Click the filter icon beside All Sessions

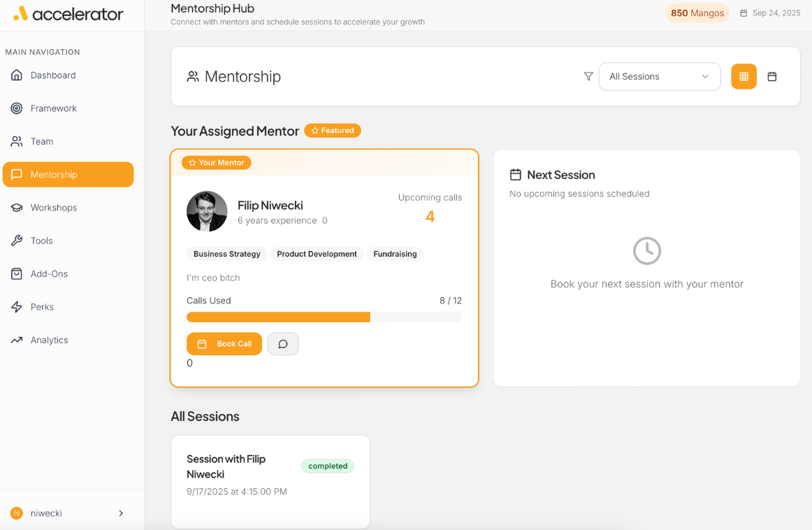(588, 76)
